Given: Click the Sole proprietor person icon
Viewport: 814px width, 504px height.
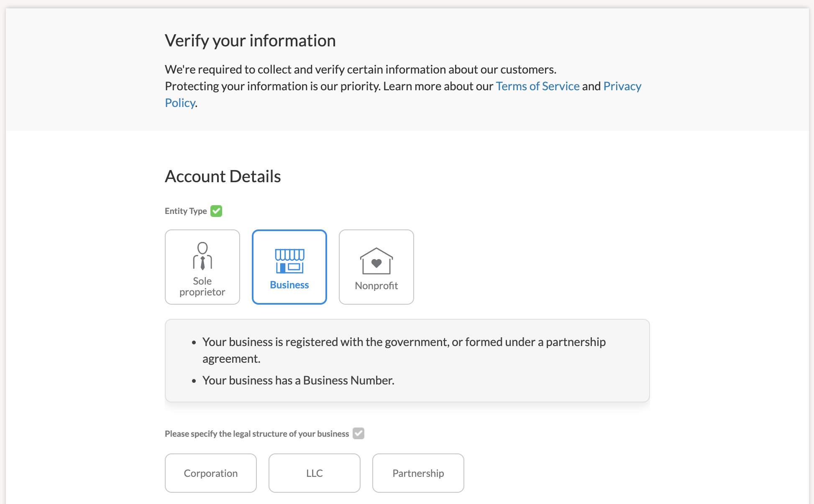Looking at the screenshot, I should (202, 256).
